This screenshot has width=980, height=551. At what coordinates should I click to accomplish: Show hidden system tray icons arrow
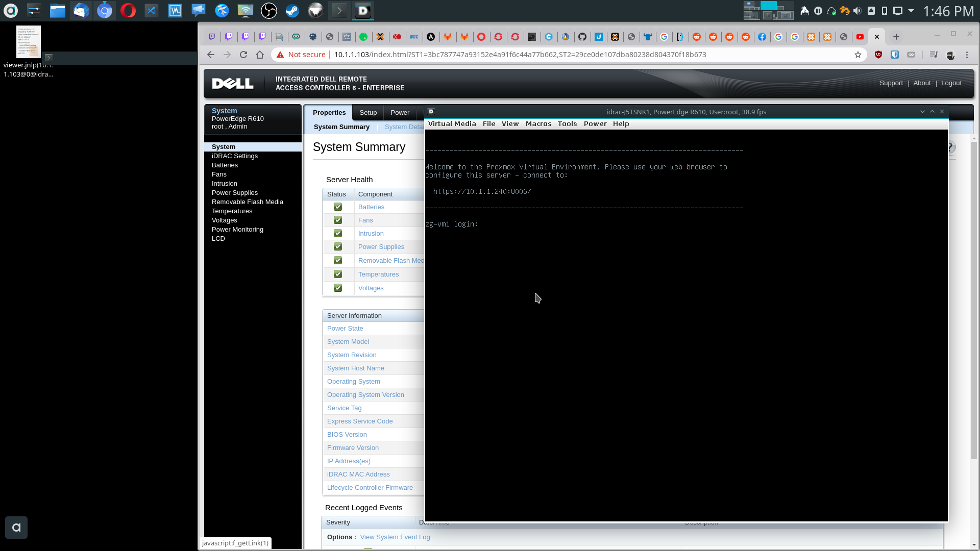[x=911, y=11]
